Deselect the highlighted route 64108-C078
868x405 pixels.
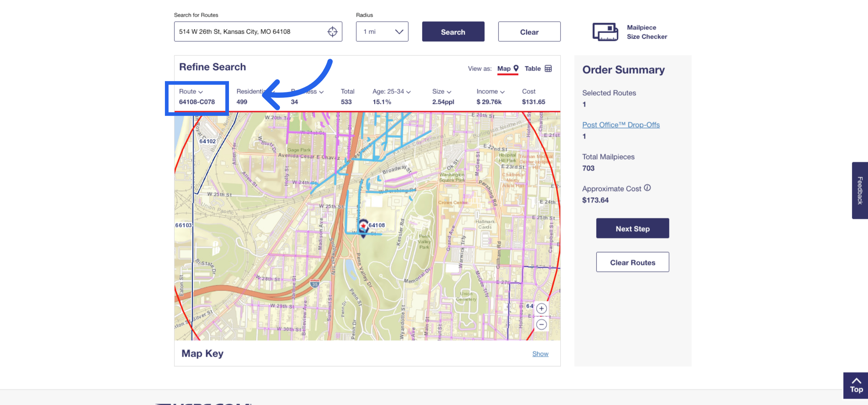pos(197,102)
